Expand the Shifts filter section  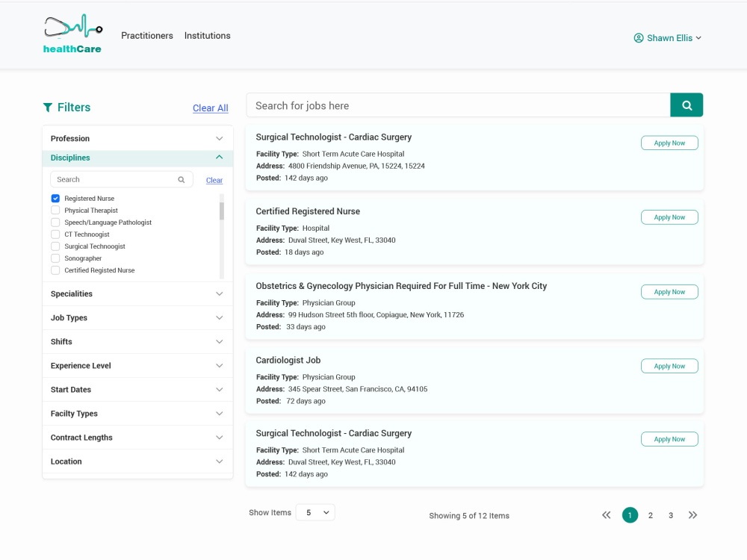pyautogui.click(x=137, y=342)
